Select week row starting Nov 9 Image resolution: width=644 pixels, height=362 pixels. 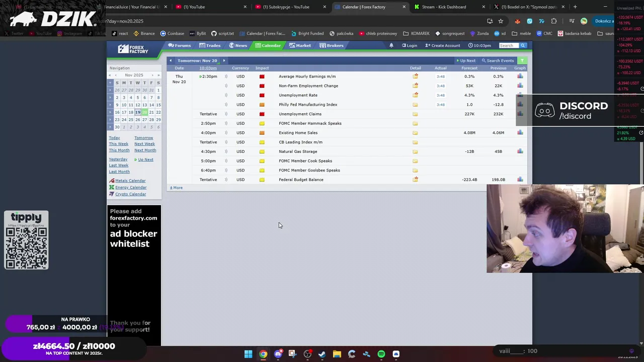pos(110,105)
